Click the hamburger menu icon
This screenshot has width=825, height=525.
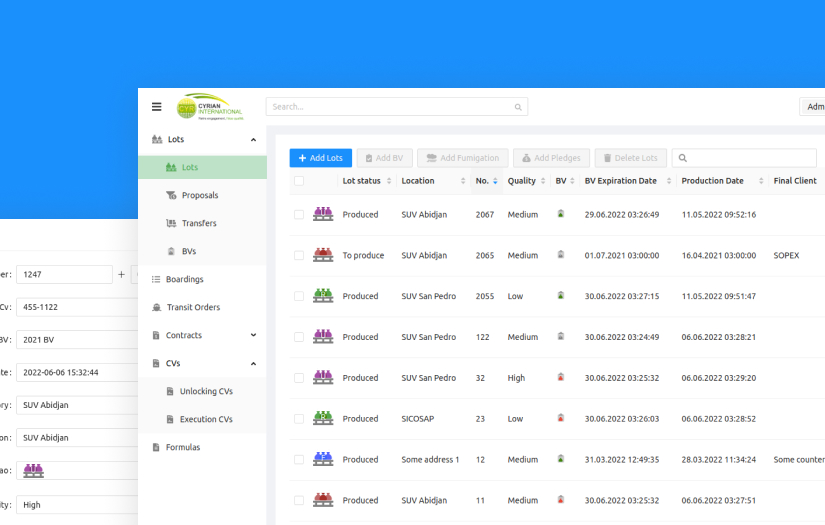click(x=157, y=107)
